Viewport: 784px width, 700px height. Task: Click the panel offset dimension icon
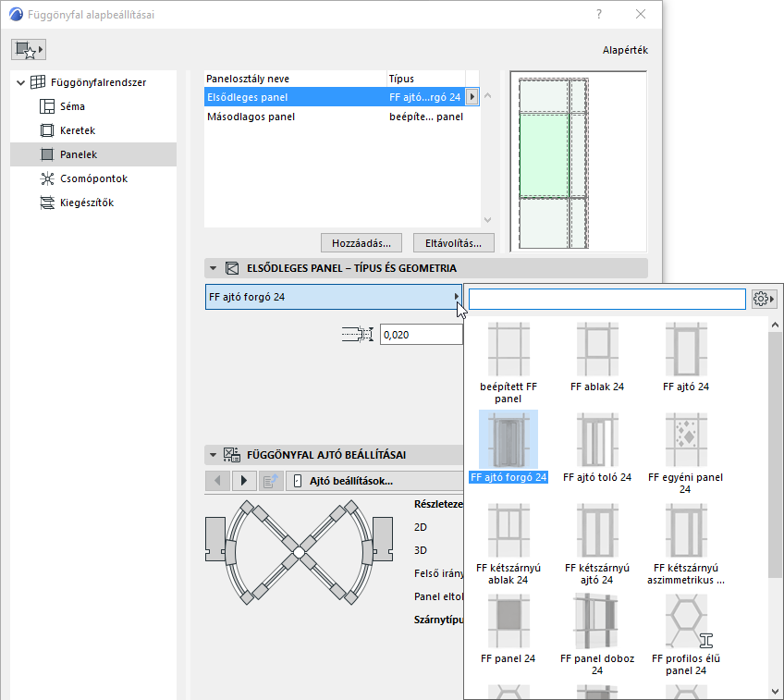tap(358, 335)
